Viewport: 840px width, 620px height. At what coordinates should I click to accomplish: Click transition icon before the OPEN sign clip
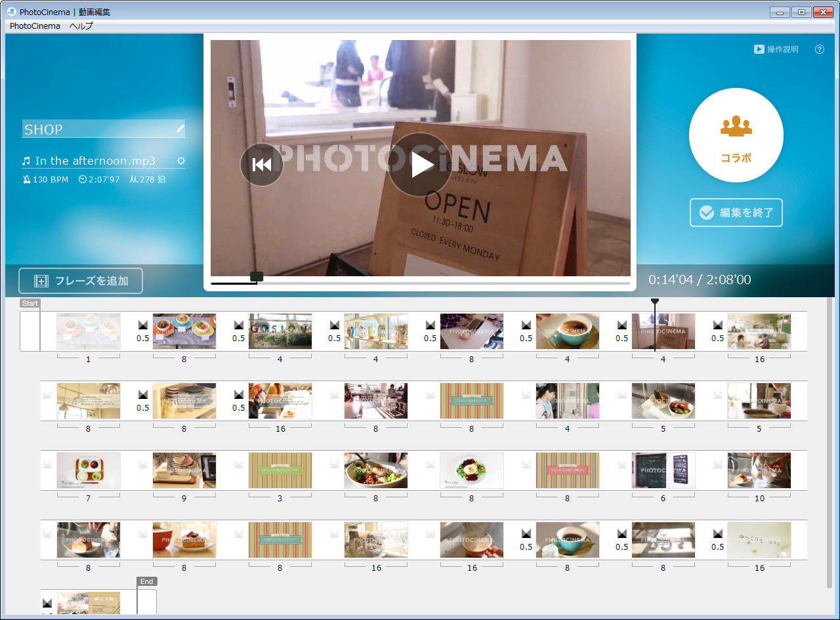tap(622, 325)
